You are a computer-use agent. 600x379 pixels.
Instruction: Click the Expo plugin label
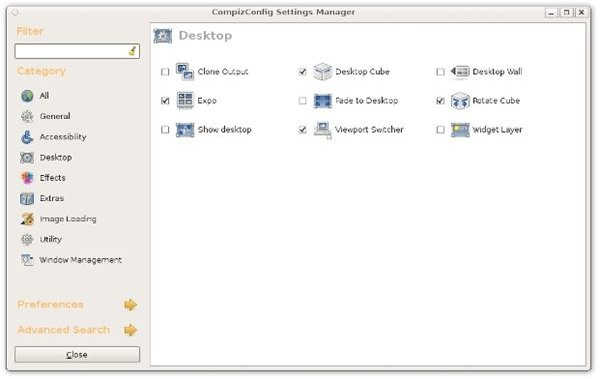coord(207,101)
